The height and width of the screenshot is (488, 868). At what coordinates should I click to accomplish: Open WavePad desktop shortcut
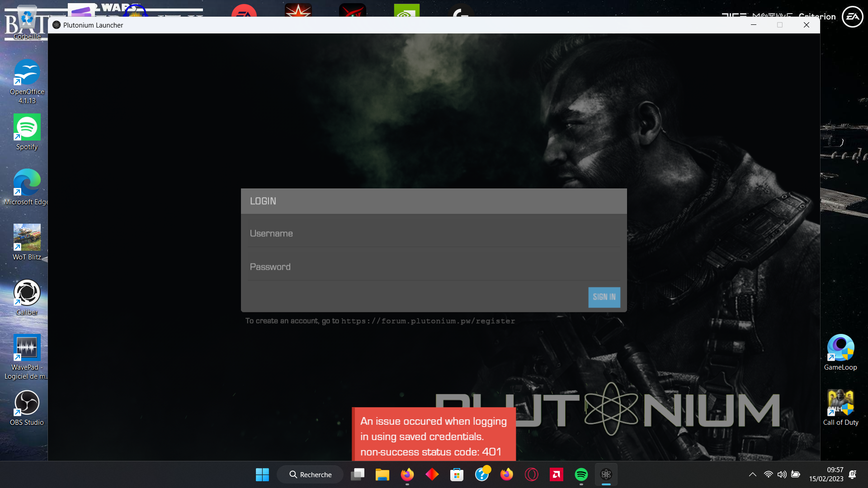27,357
